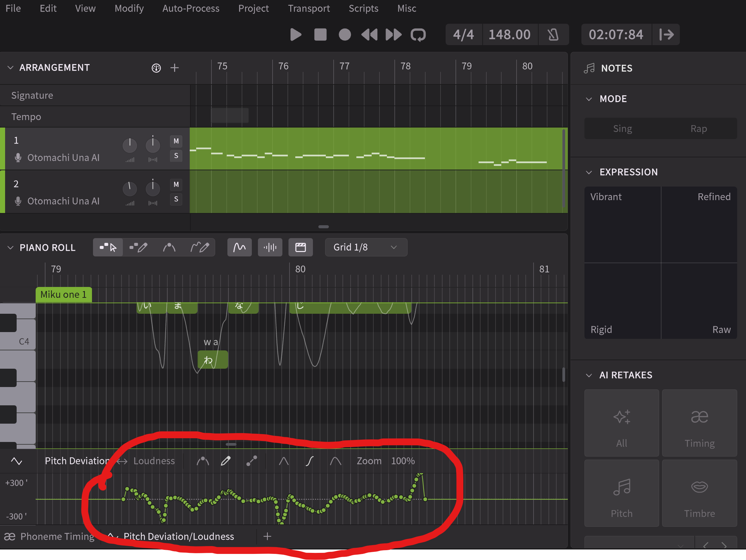
Task: Collapse the EXPRESSION section
Action: point(589,172)
